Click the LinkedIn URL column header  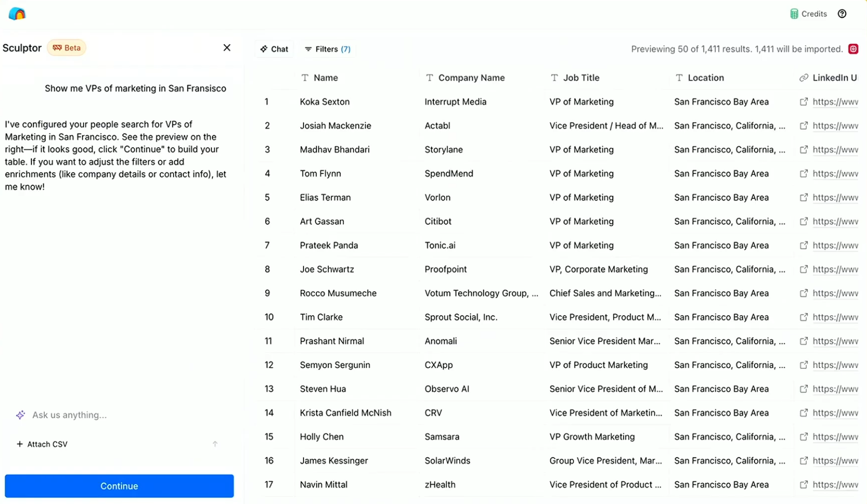828,78
